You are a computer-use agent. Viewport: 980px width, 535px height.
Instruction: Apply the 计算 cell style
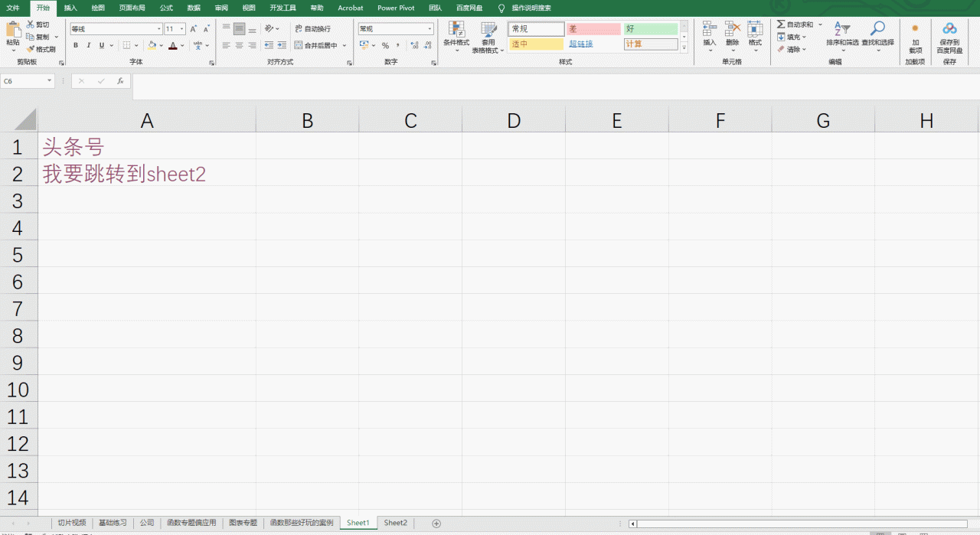[x=651, y=44]
